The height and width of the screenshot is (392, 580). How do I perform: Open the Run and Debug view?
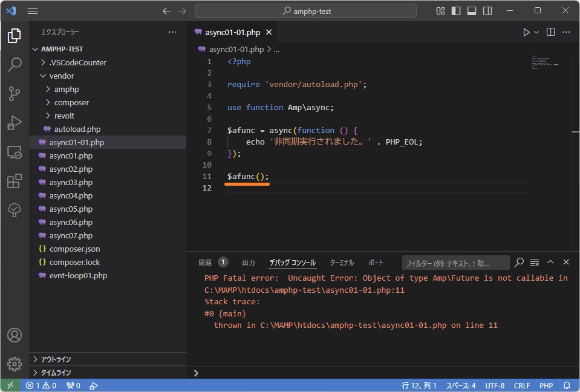(15, 123)
